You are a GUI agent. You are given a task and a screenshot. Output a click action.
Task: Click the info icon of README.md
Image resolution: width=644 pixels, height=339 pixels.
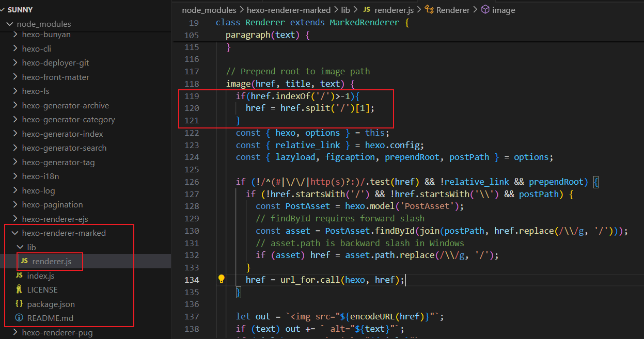(x=19, y=318)
